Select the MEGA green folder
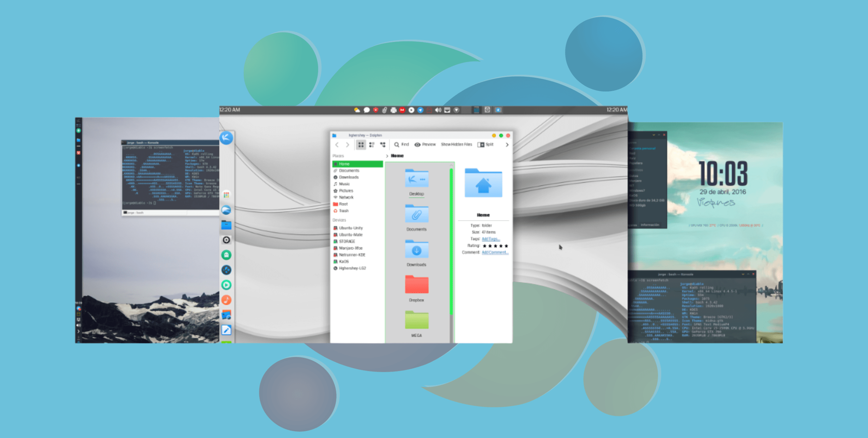Image resolution: width=868 pixels, height=438 pixels. pyautogui.click(x=417, y=320)
